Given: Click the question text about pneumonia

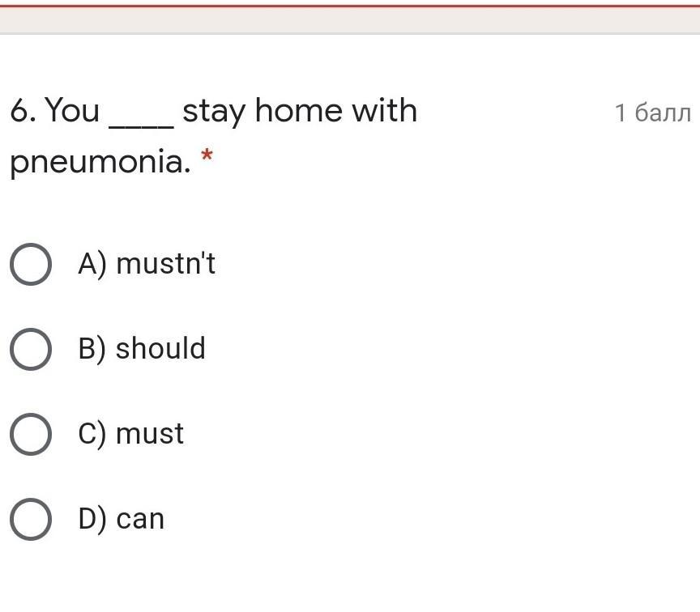Looking at the screenshot, I should pos(213,136).
